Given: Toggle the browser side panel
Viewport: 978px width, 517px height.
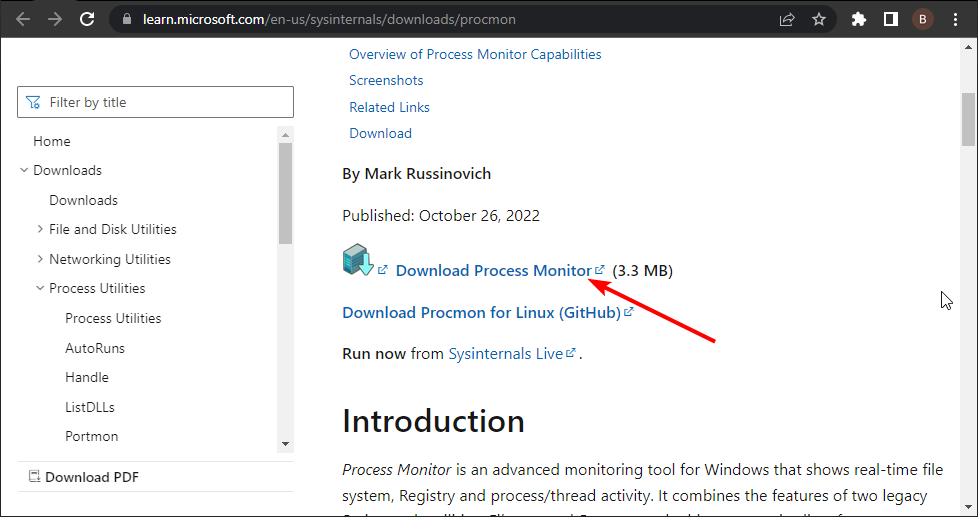Looking at the screenshot, I should tap(891, 19).
